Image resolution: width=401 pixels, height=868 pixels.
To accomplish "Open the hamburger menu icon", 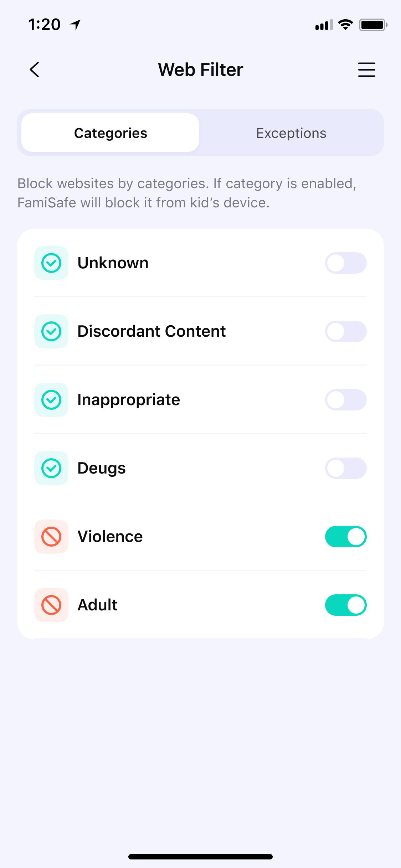I will [x=366, y=69].
